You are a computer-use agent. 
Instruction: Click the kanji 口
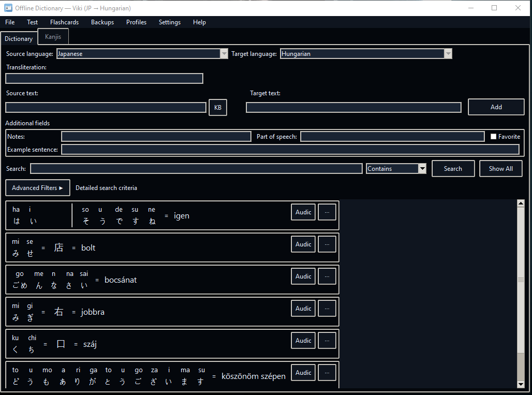[x=61, y=344]
